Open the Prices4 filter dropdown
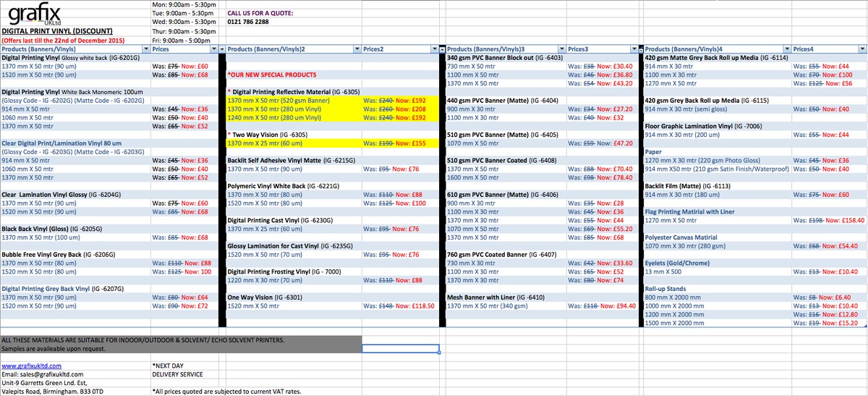Viewport: 868px width, 396px height. coord(862,49)
